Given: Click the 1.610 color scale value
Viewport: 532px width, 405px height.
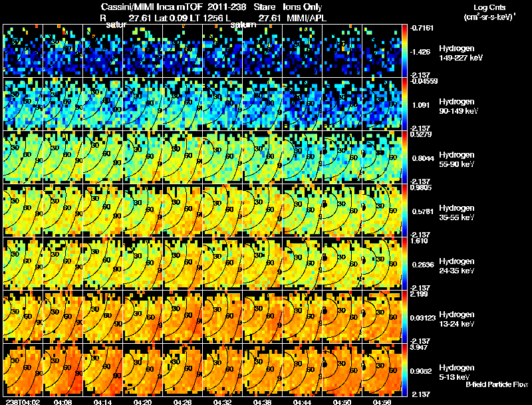Looking at the screenshot, I should (x=420, y=241).
